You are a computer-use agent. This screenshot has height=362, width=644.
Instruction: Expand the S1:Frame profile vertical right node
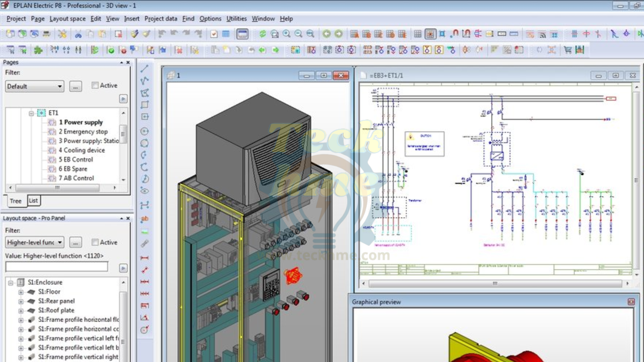tap(21, 357)
